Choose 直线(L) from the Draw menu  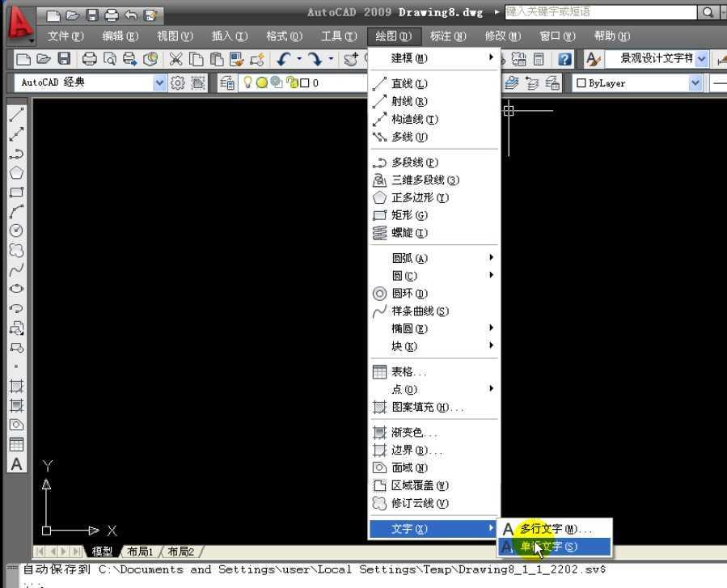(434, 84)
